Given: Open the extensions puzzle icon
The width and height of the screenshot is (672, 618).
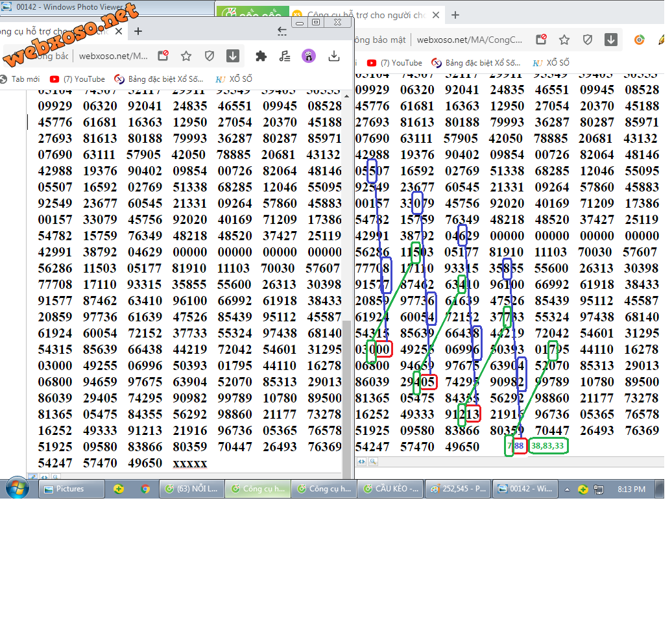Looking at the screenshot, I should [261, 56].
